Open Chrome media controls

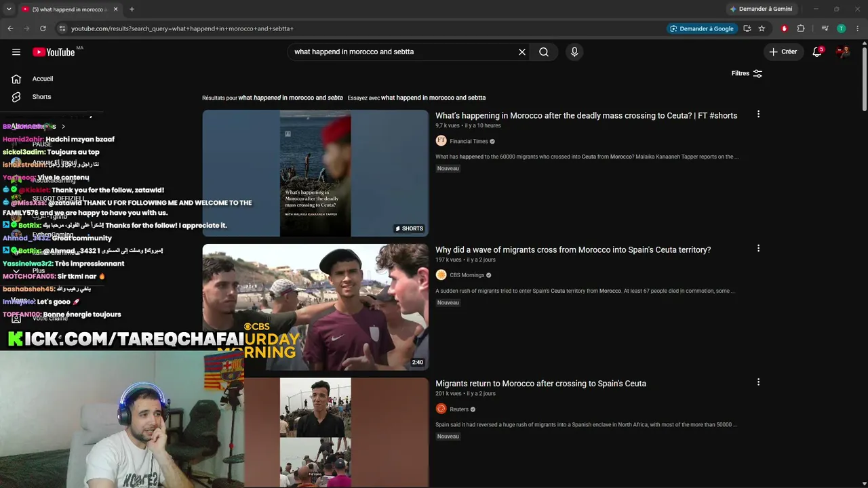[x=825, y=28]
